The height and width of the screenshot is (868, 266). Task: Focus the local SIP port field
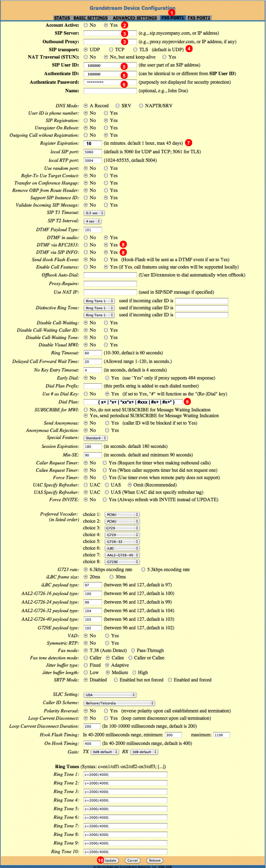(93, 152)
